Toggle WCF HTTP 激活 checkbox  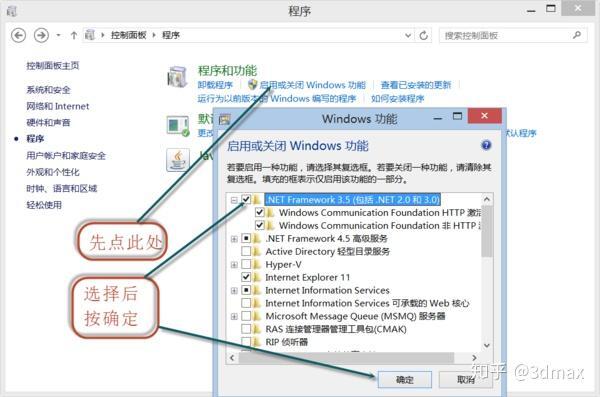(x=259, y=212)
